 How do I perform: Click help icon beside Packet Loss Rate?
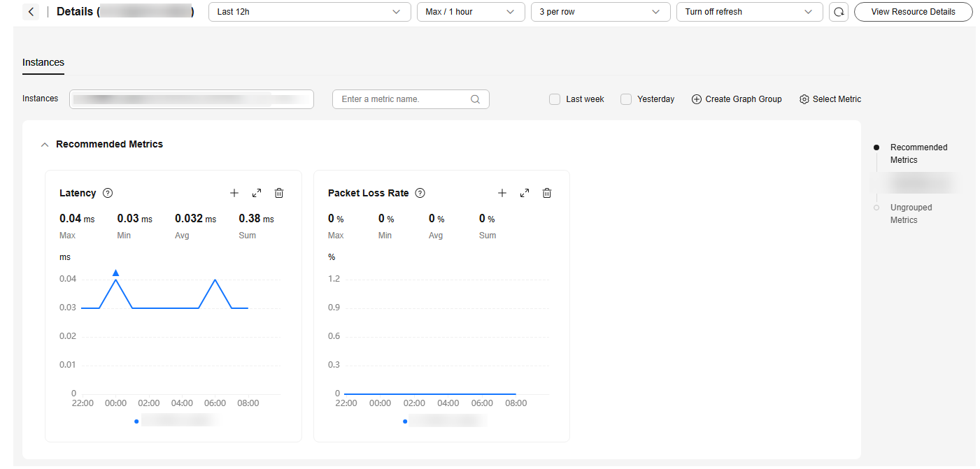click(x=420, y=193)
